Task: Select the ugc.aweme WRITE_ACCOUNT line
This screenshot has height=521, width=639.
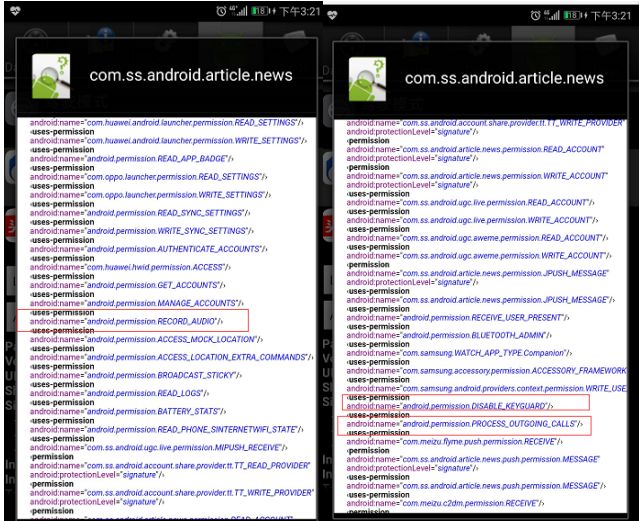Action: pos(479,256)
